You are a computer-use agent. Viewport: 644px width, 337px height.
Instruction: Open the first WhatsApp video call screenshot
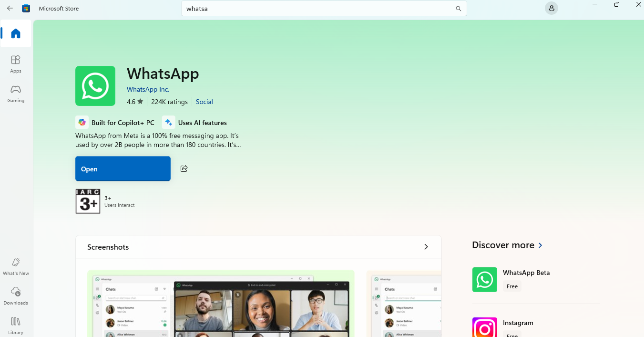point(221,303)
